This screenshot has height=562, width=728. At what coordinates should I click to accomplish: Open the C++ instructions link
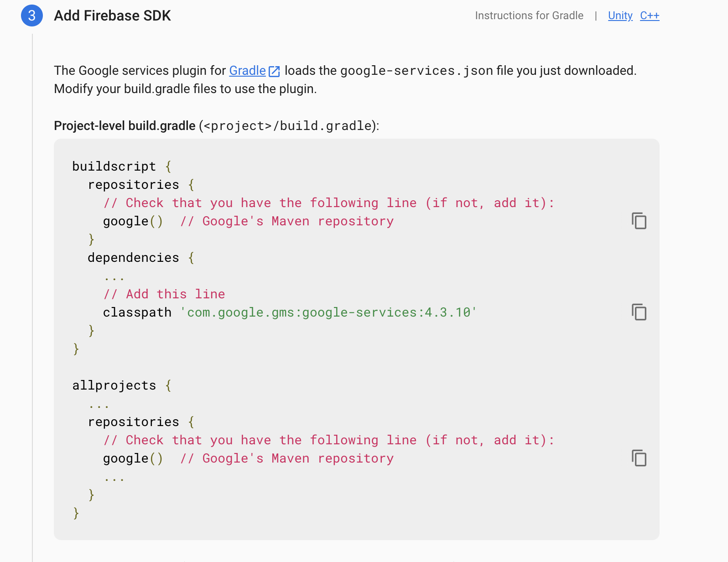650,16
